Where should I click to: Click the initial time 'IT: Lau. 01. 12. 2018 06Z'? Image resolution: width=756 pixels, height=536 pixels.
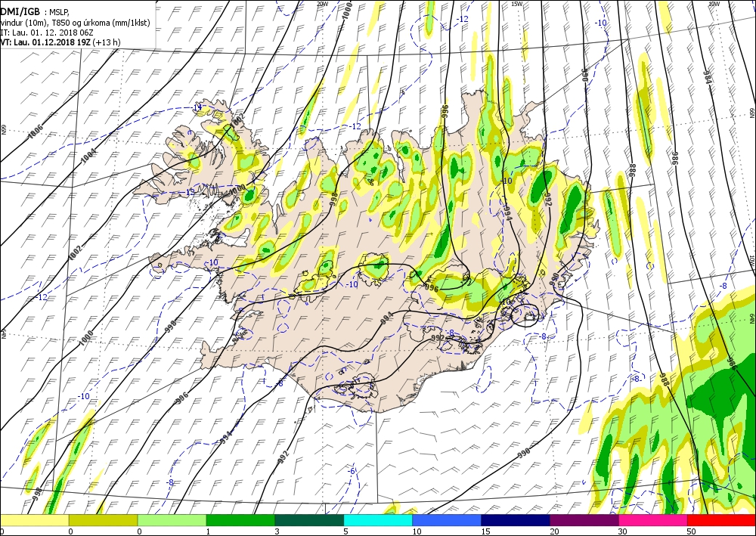point(47,33)
